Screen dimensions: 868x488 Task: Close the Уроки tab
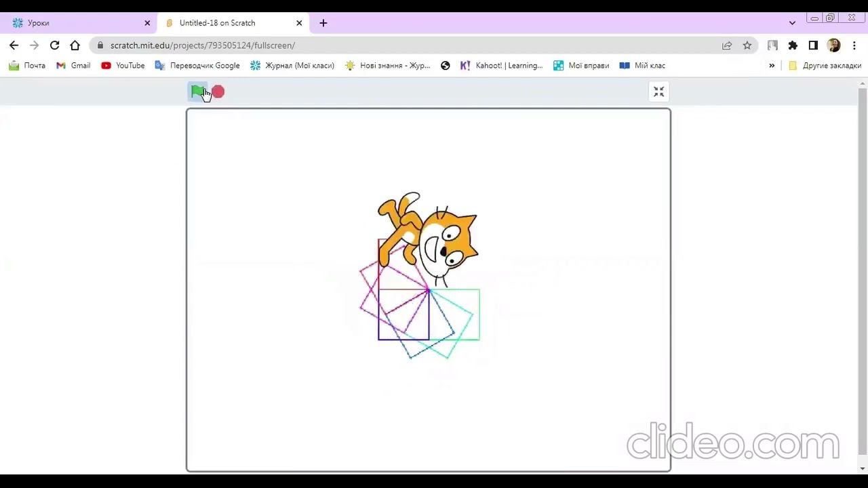(x=147, y=23)
